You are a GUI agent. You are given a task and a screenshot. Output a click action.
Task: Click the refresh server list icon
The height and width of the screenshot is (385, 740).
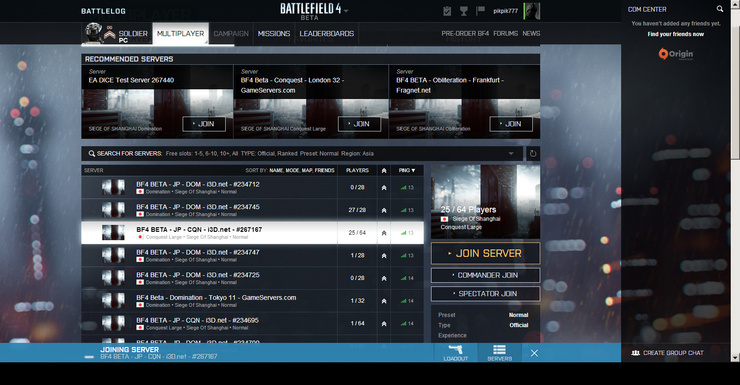pyautogui.click(x=532, y=153)
